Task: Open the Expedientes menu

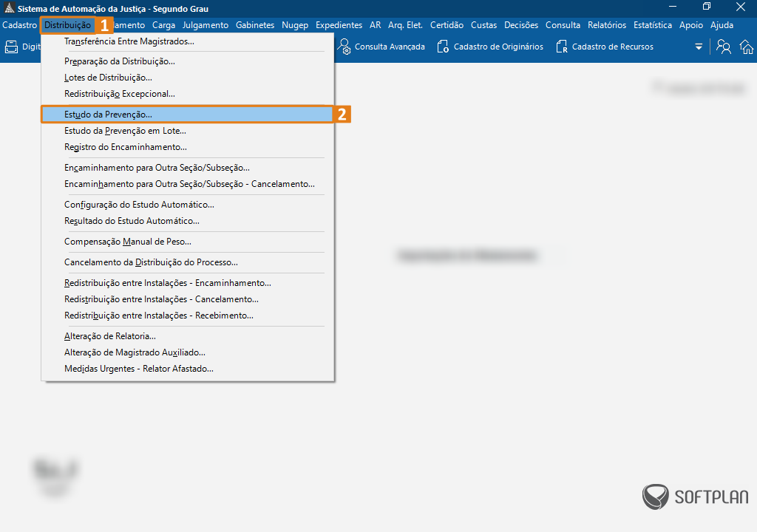Action: [x=339, y=25]
